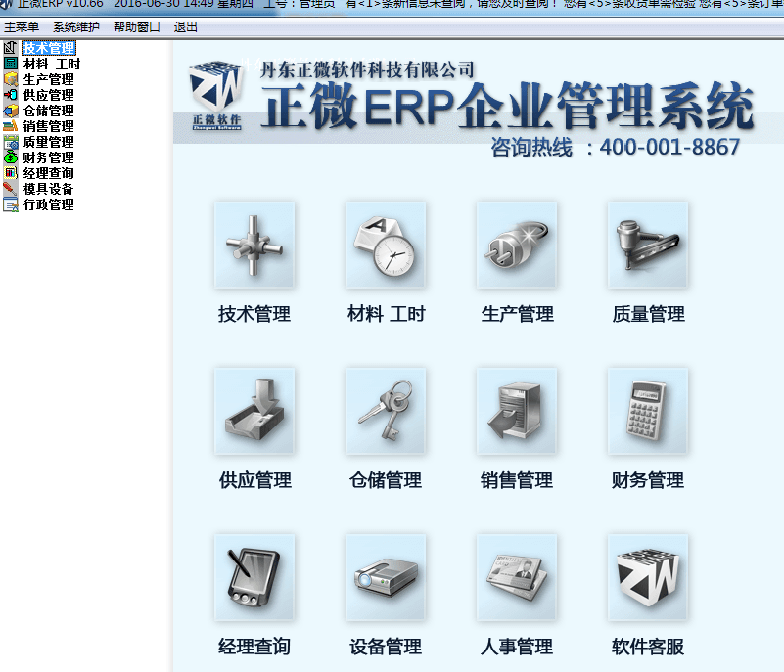Open 财务管理 calculator tile icon

648,411
